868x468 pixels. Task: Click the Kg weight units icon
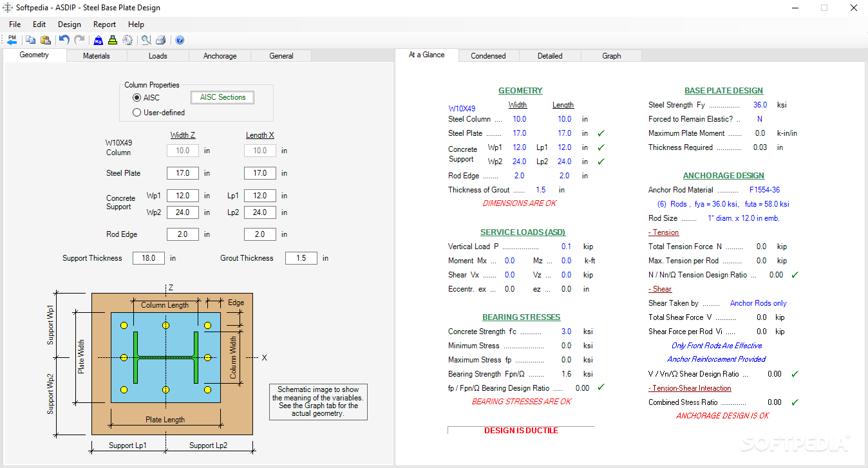pyautogui.click(x=98, y=40)
